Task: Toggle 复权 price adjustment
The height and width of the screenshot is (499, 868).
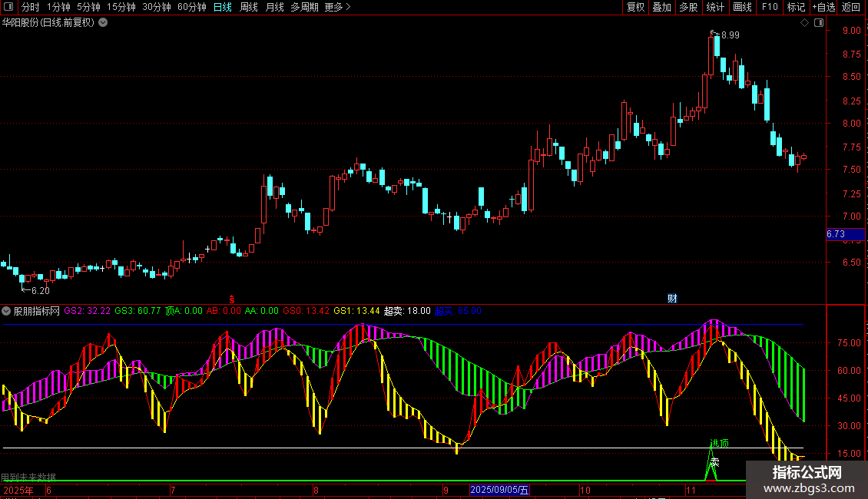Action: (x=636, y=8)
